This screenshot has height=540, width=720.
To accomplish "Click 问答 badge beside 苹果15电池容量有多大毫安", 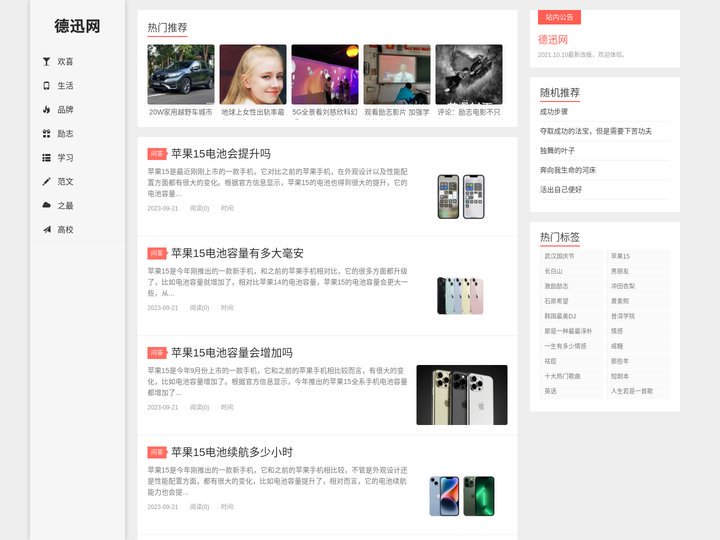I will coord(157,253).
